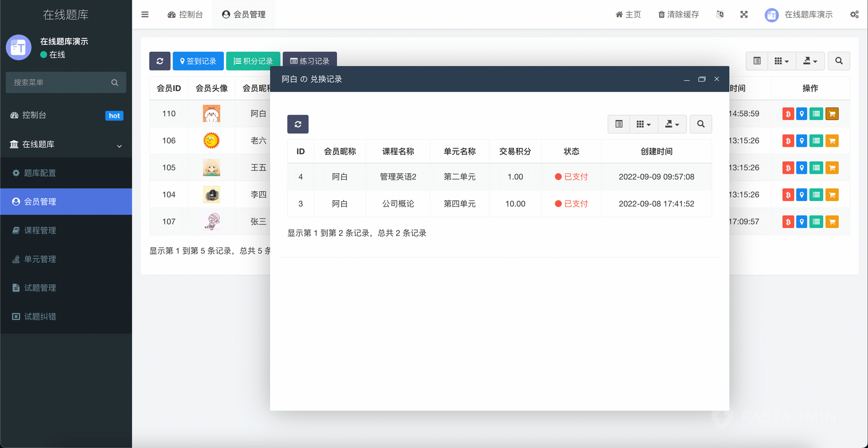Open 课程管理 in the sidebar
The image size is (868, 448).
40,230
